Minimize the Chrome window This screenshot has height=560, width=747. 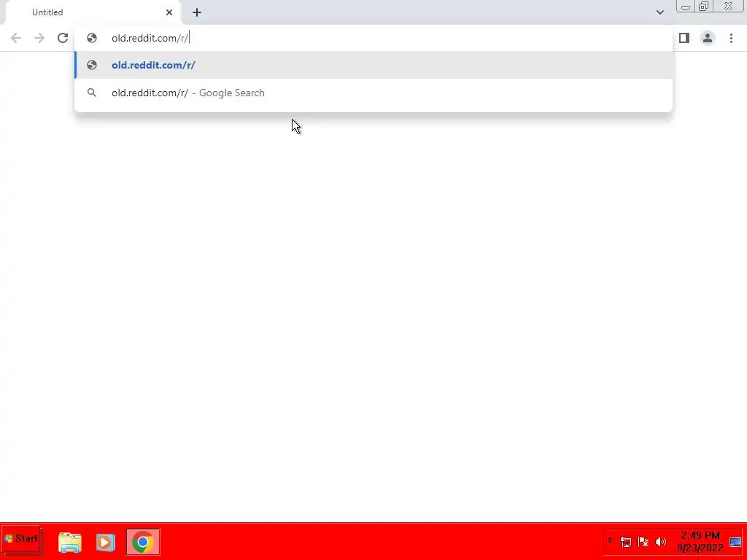686,7
